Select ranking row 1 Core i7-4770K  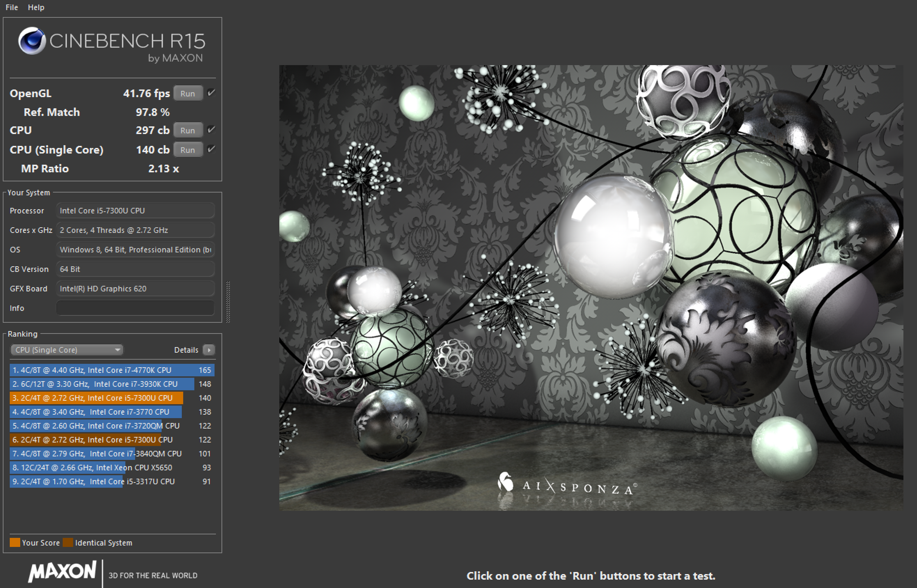tap(112, 370)
